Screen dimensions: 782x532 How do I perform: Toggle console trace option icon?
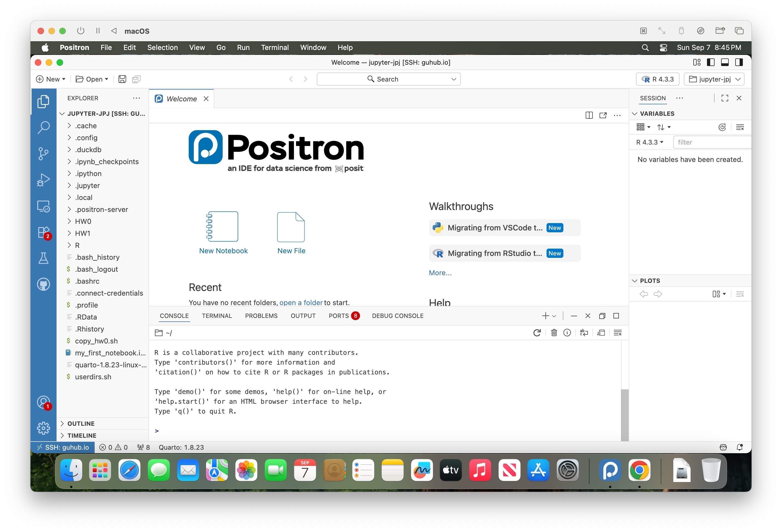pyautogui.click(x=601, y=333)
